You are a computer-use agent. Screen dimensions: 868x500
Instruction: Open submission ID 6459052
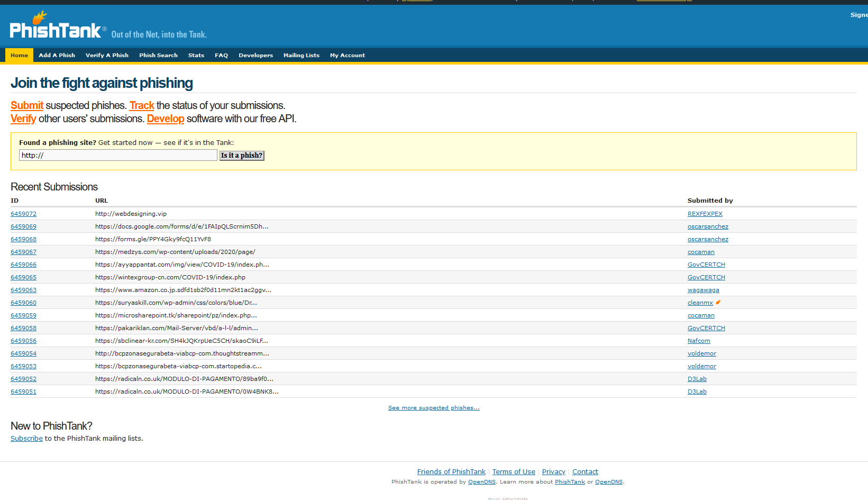[x=23, y=379]
